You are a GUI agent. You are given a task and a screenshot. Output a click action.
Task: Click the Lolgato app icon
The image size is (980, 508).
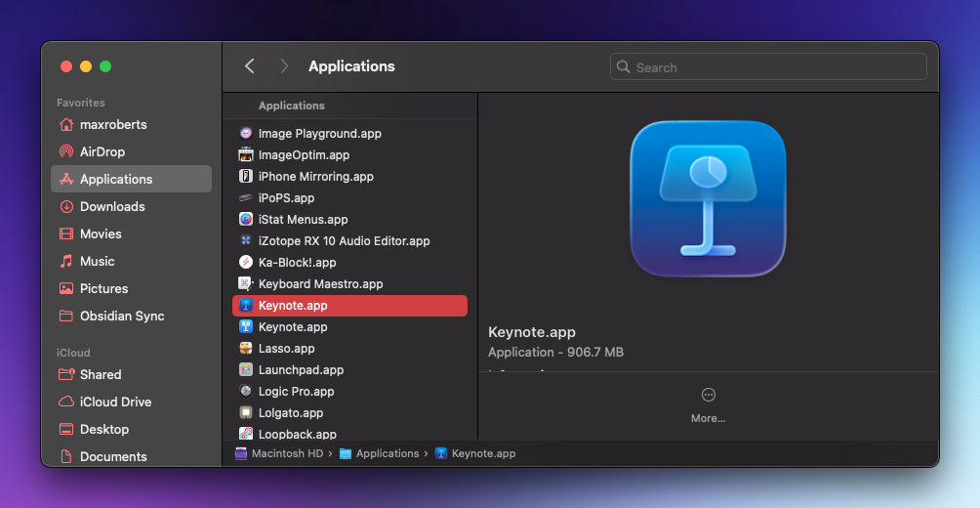(x=246, y=412)
